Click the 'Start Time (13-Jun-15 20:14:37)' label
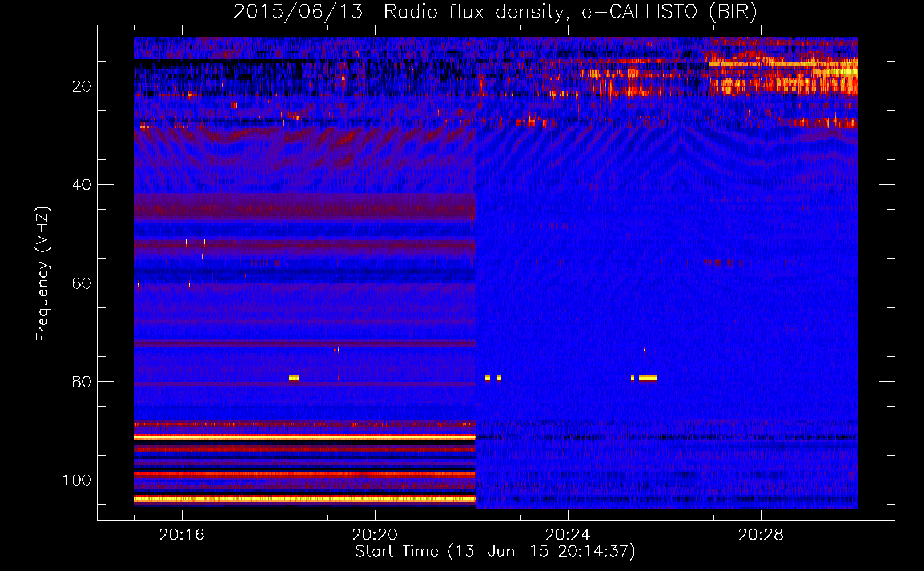Image resolution: width=924 pixels, height=571 pixels. pyautogui.click(x=495, y=552)
